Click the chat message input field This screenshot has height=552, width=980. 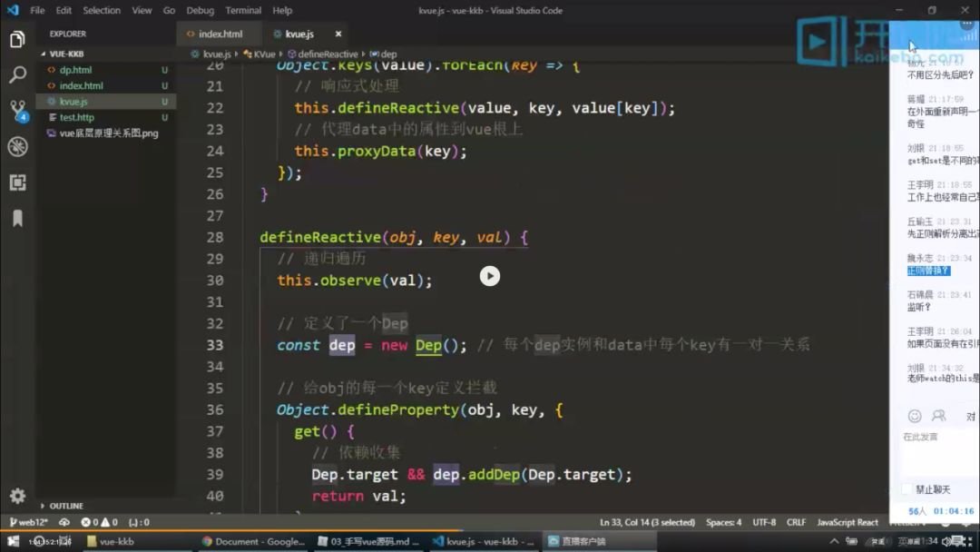click(x=937, y=453)
